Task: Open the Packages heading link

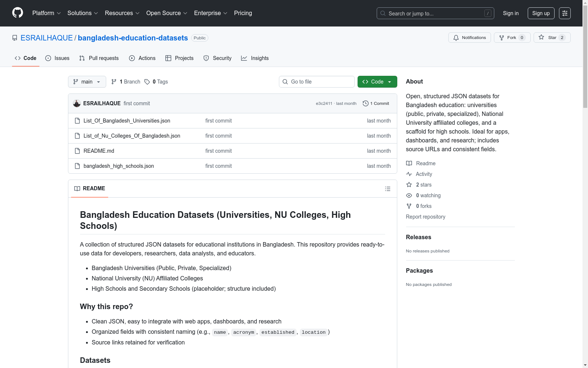Action: (x=419, y=271)
